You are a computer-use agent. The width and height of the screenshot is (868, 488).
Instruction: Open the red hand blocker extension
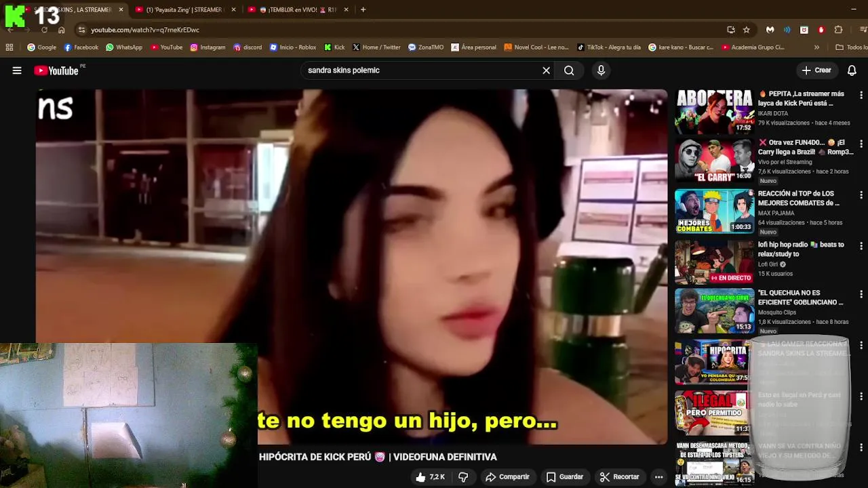[821, 30]
